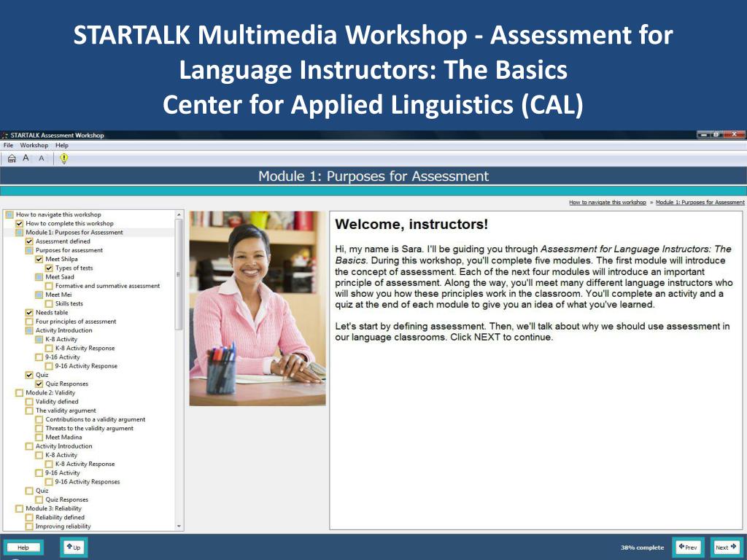Follow 'Module 1: Purposes for Assessment' breadcrumb link

(700, 203)
